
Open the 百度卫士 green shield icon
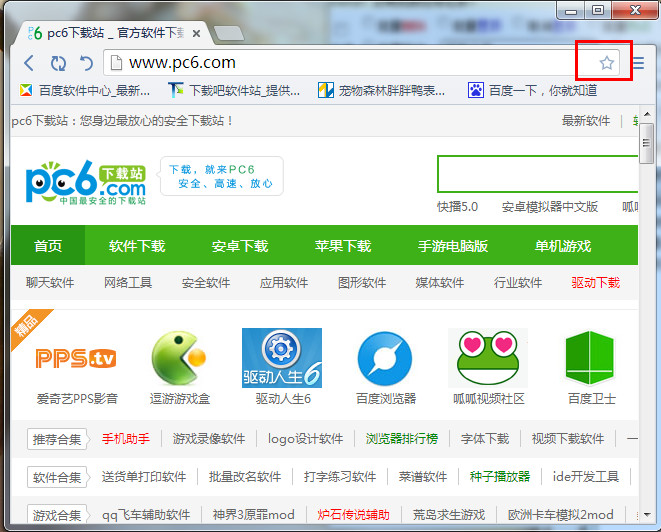pos(591,358)
